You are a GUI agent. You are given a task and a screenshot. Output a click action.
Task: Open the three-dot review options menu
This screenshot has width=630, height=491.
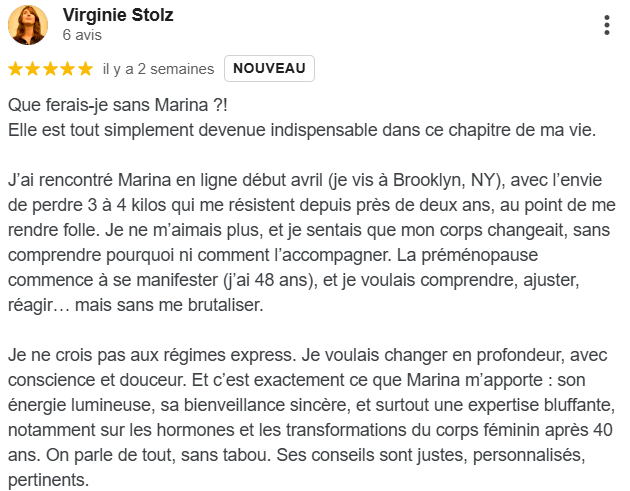coord(607,25)
